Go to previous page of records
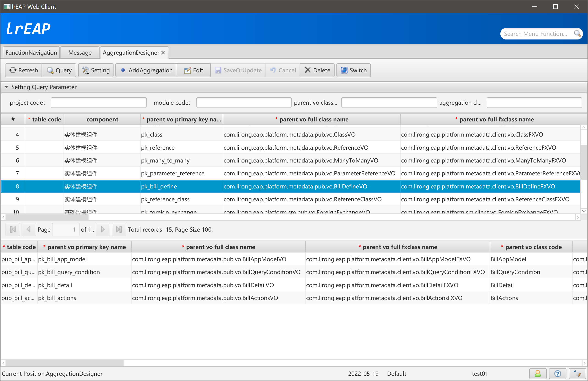Image resolution: width=588 pixels, height=381 pixels. [x=29, y=230]
